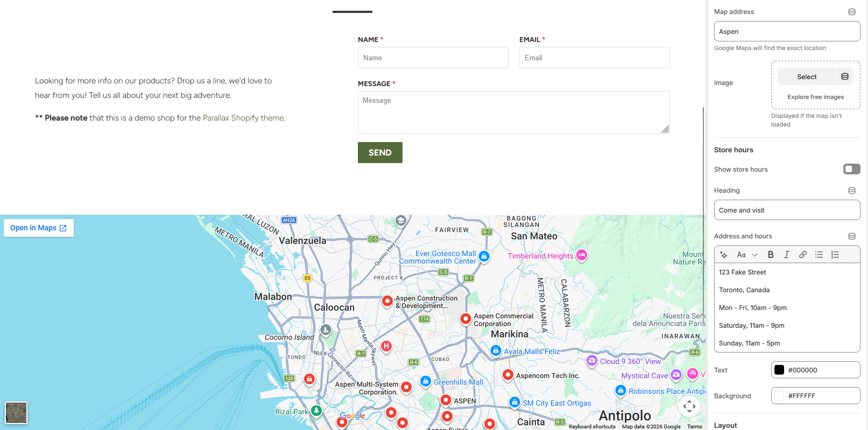This screenshot has height=430, width=868.
Task: Open the Parallax Shopify theme link
Action: (x=243, y=118)
